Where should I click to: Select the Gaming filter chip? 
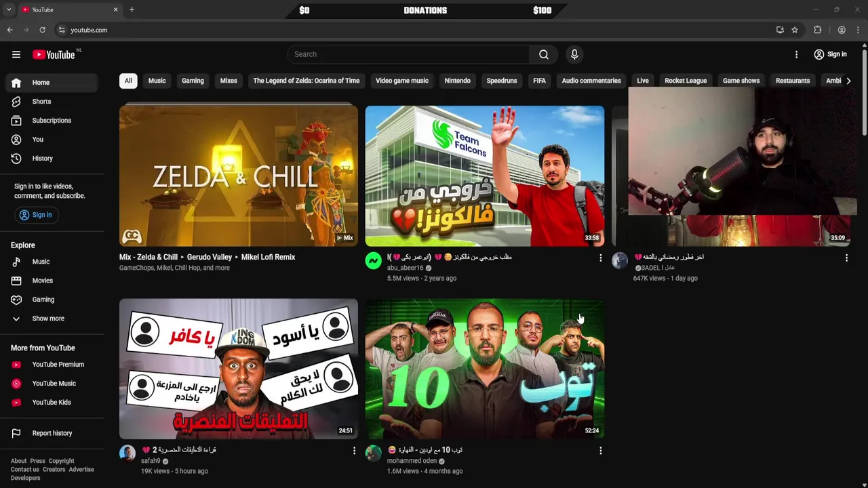193,81
